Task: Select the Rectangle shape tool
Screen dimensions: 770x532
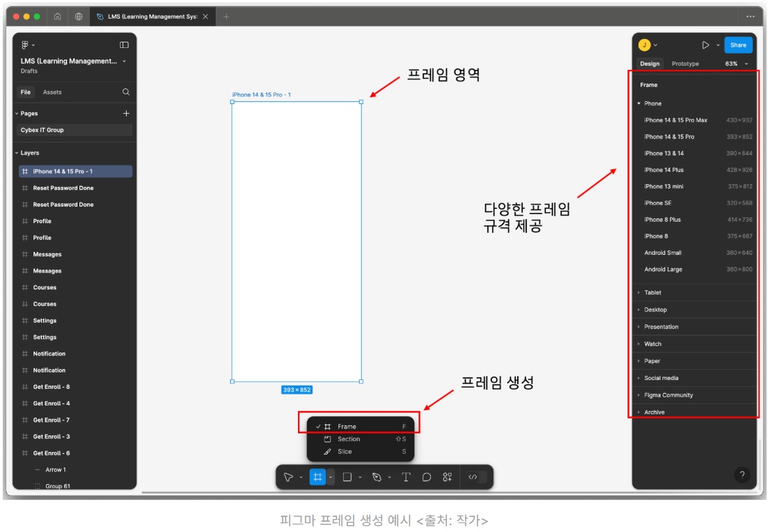Action: [x=347, y=477]
